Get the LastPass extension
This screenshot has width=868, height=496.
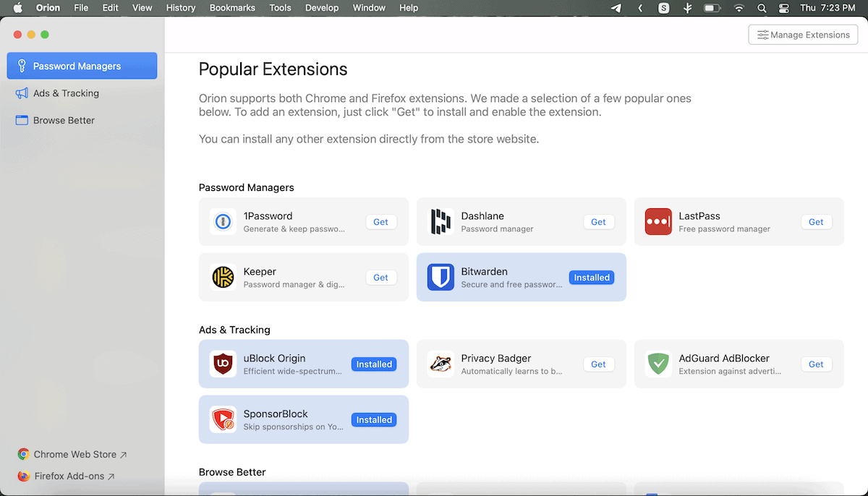(x=816, y=222)
